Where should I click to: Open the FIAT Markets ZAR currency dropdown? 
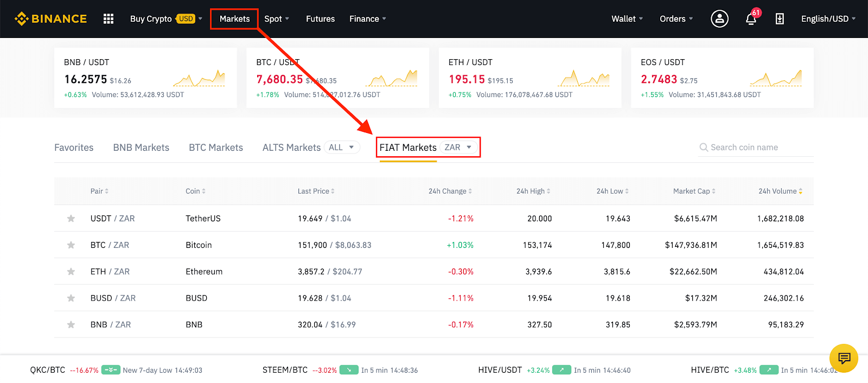point(458,148)
